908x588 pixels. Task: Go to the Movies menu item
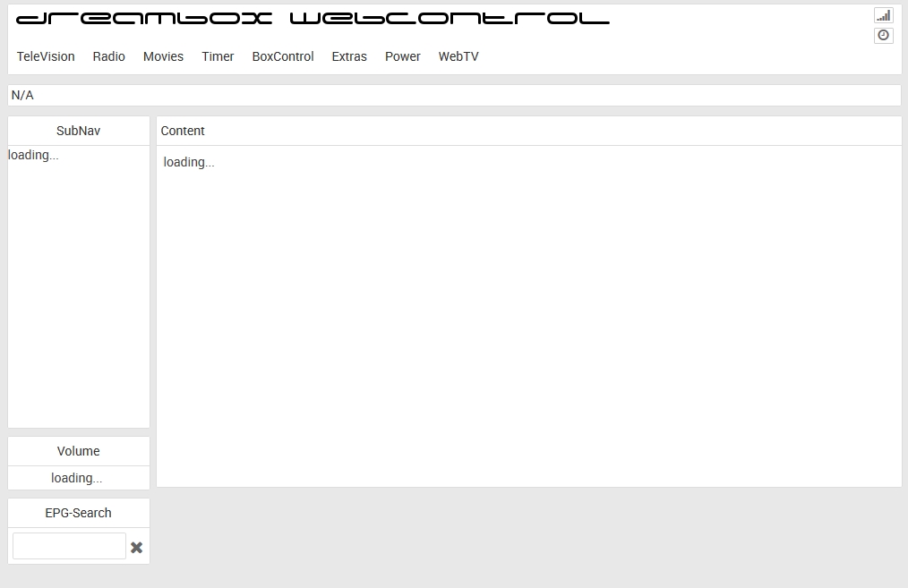163,56
